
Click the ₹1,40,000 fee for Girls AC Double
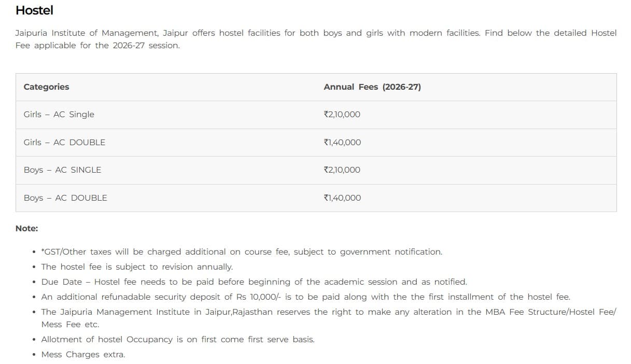click(x=342, y=143)
